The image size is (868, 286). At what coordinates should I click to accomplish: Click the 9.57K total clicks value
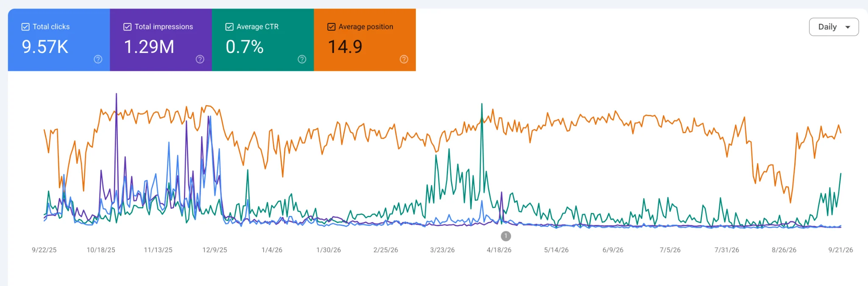pyautogui.click(x=45, y=47)
